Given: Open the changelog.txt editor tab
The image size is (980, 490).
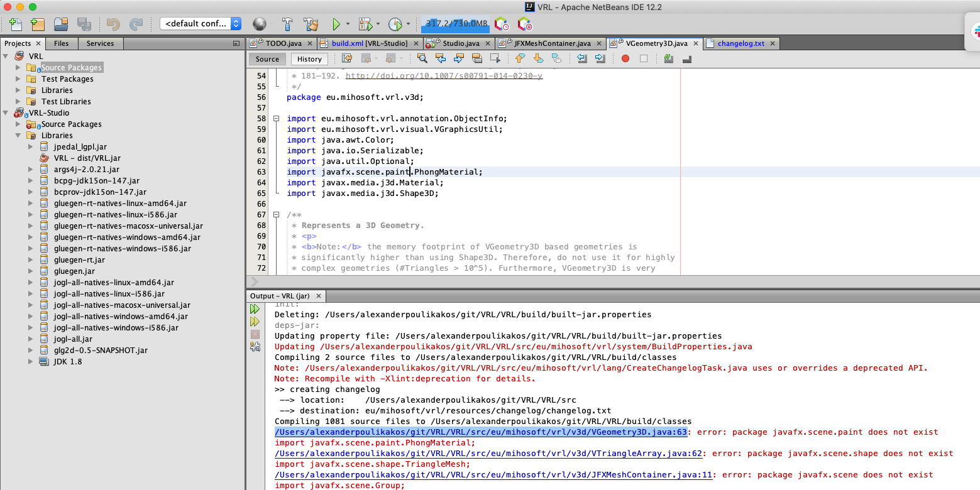Looking at the screenshot, I should [741, 43].
